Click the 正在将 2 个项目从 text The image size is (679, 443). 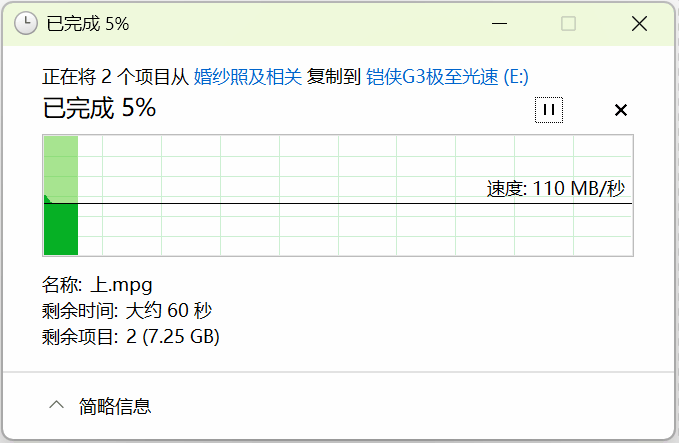[115, 77]
